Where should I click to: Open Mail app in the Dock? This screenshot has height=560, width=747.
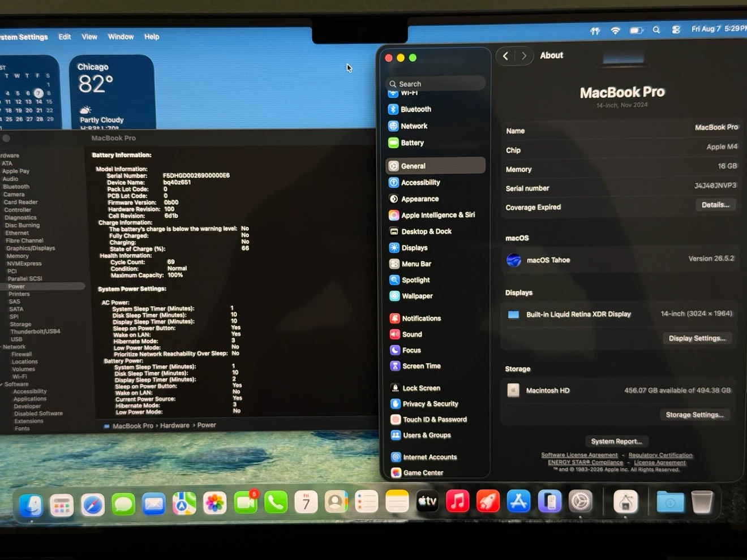(153, 504)
